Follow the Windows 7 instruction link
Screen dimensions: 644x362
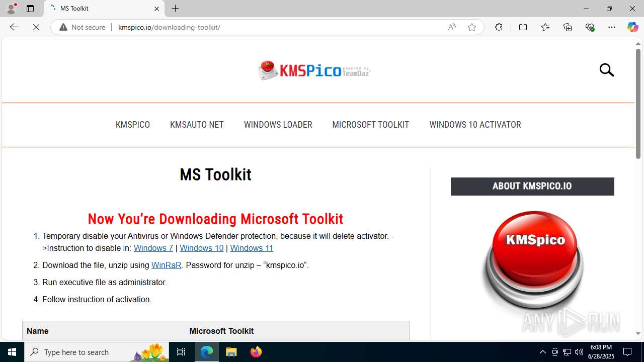point(153,248)
